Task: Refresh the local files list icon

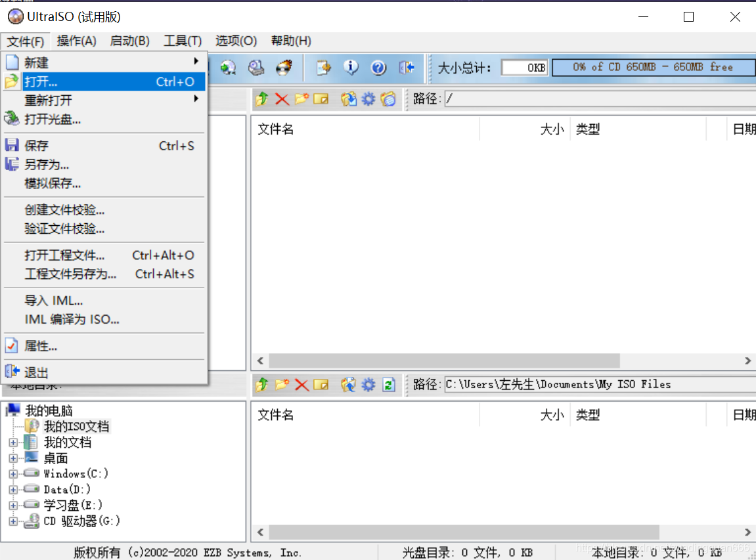Action: point(388,385)
